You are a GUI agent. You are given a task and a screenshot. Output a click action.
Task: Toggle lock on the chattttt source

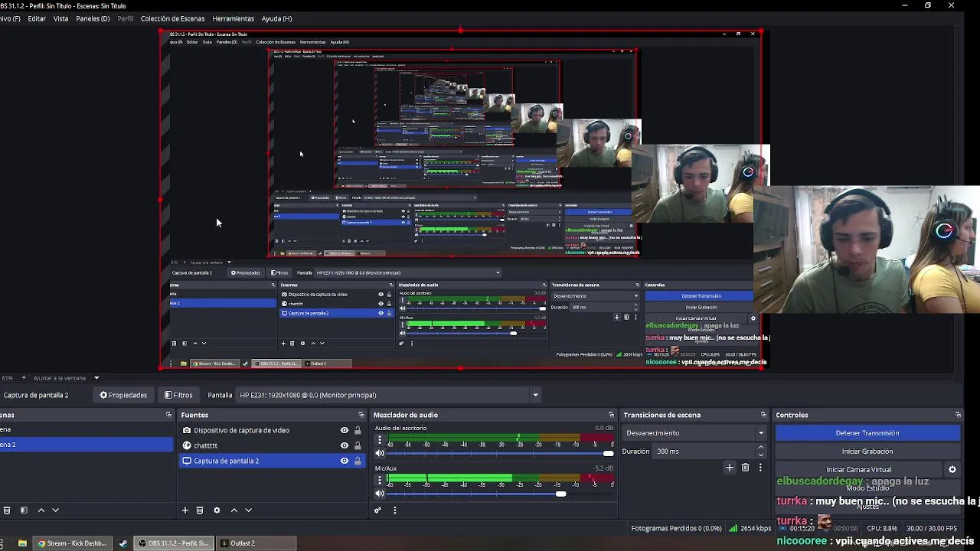coord(358,445)
